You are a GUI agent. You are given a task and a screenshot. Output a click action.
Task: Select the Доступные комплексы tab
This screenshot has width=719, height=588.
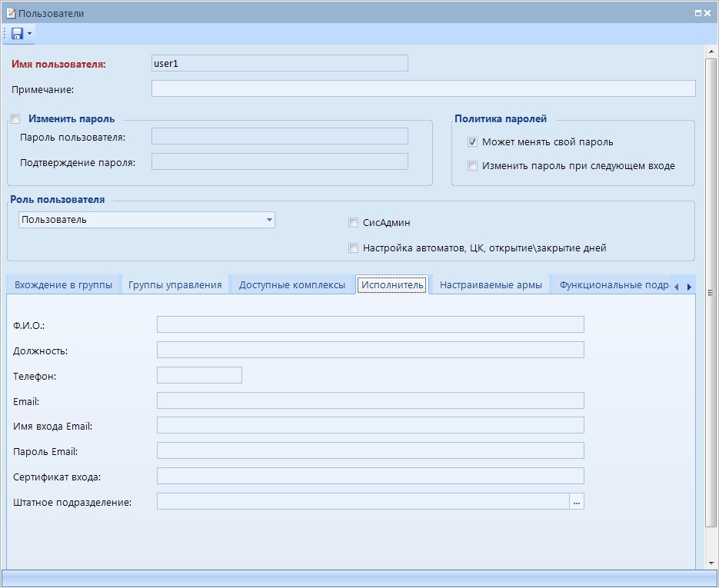pyautogui.click(x=291, y=285)
